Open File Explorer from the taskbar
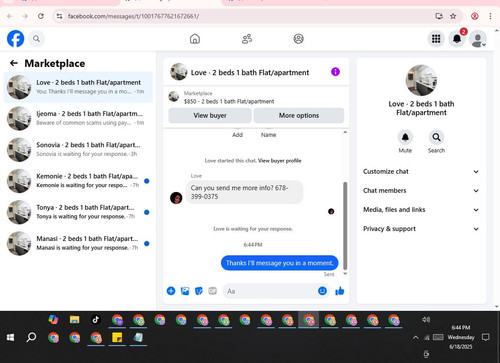Viewport: 500px width, 363px height. point(74,320)
